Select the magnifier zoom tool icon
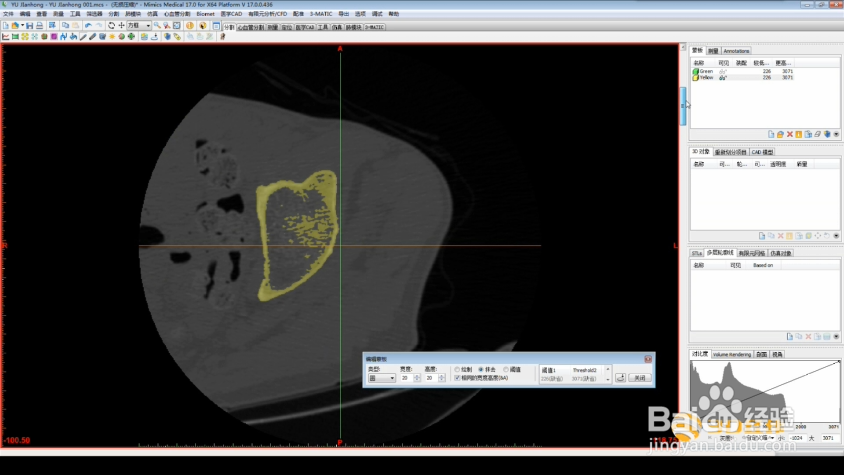This screenshot has width=844, height=475. pos(157,26)
